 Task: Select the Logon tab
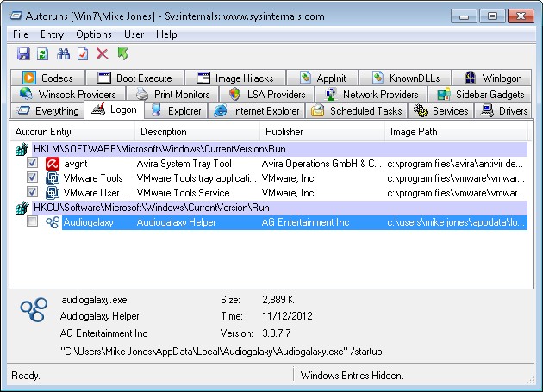click(x=115, y=109)
